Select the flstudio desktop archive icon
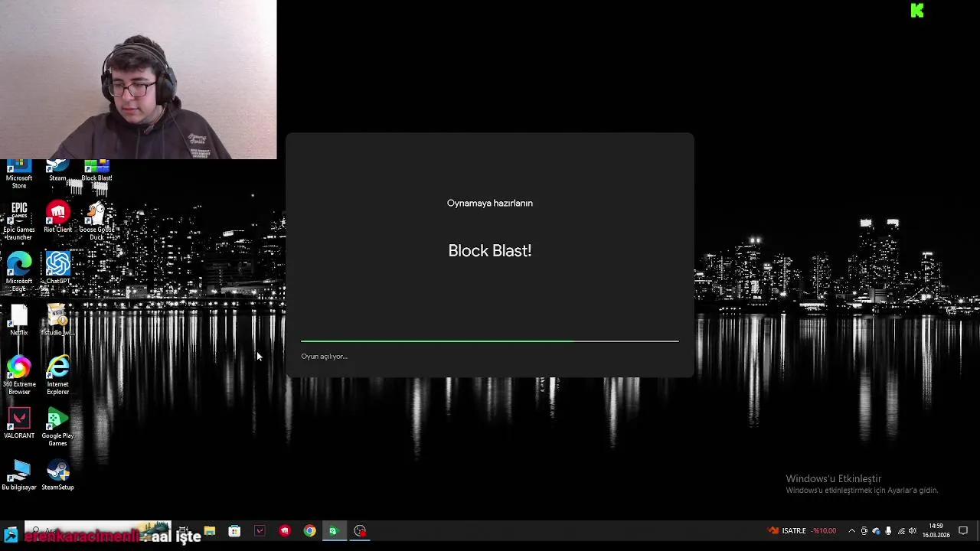This screenshot has height=551, width=980. pos(57,320)
